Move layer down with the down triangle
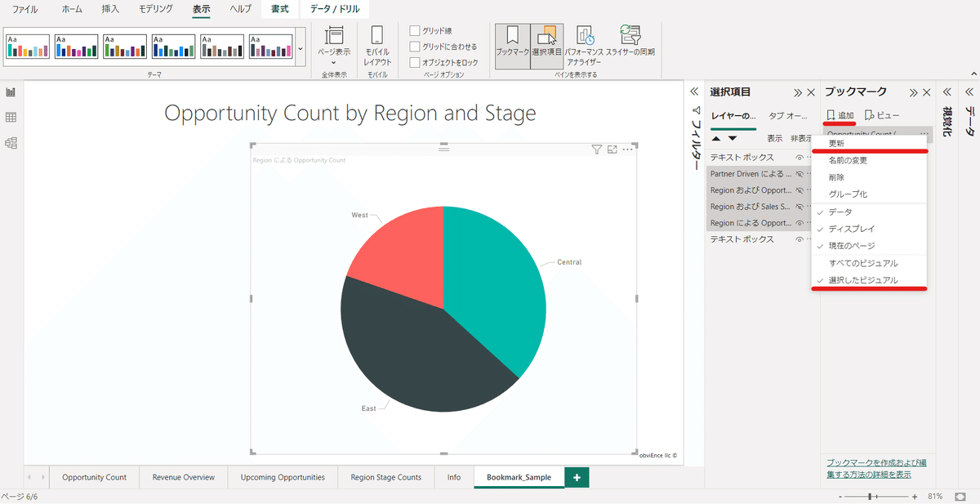Image resolution: width=980 pixels, height=504 pixels. [732, 139]
